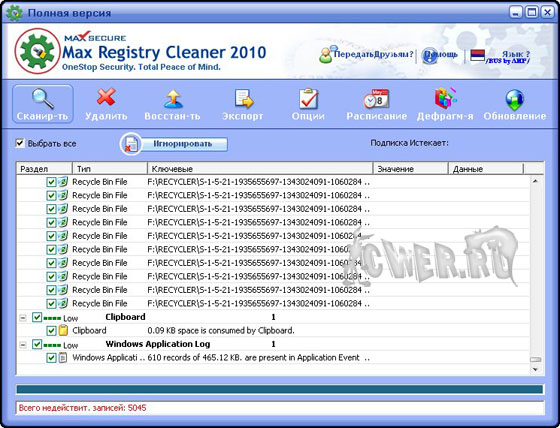Screen dimensions: 560x428
Task: Click the list scrollbar down arrow
Action: (x=535, y=369)
